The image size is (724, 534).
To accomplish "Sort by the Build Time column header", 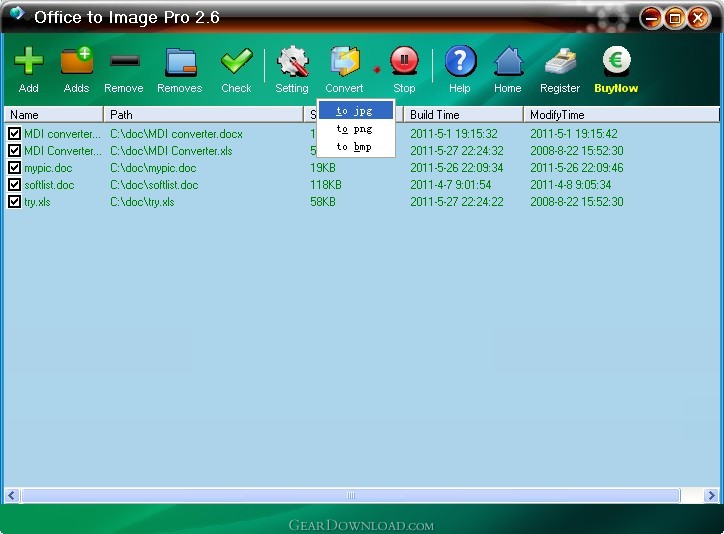I will pyautogui.click(x=464, y=114).
